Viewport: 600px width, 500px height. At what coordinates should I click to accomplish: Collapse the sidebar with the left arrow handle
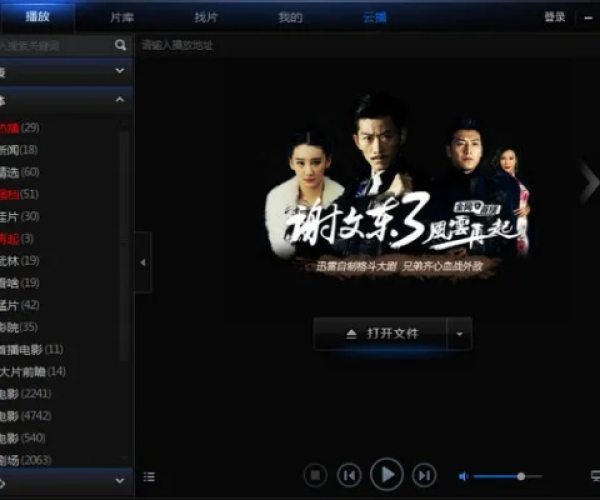[143, 262]
